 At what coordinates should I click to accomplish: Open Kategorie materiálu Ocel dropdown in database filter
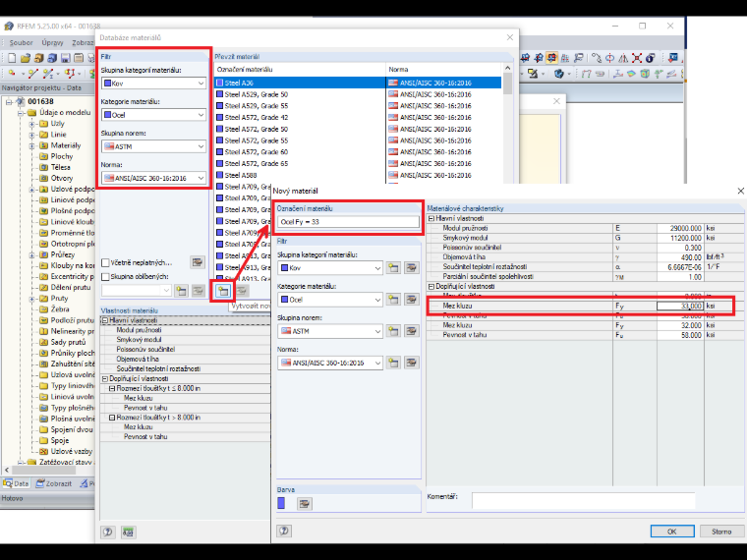pyautogui.click(x=153, y=115)
